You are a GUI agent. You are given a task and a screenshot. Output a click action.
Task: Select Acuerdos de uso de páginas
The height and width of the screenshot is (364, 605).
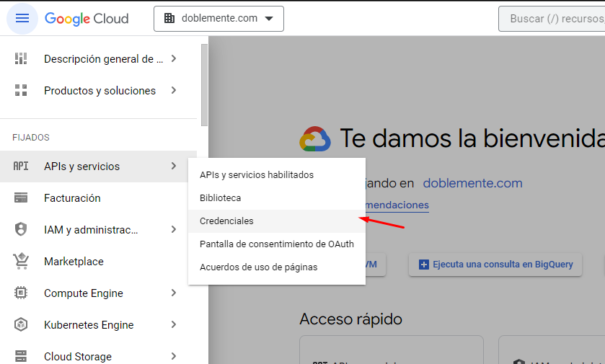click(277, 267)
